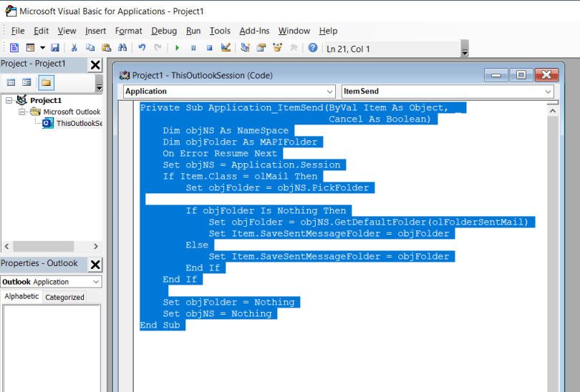Screen dimensions: 580x392
Task: Run the macro with the green play icon
Action: coord(177,48)
